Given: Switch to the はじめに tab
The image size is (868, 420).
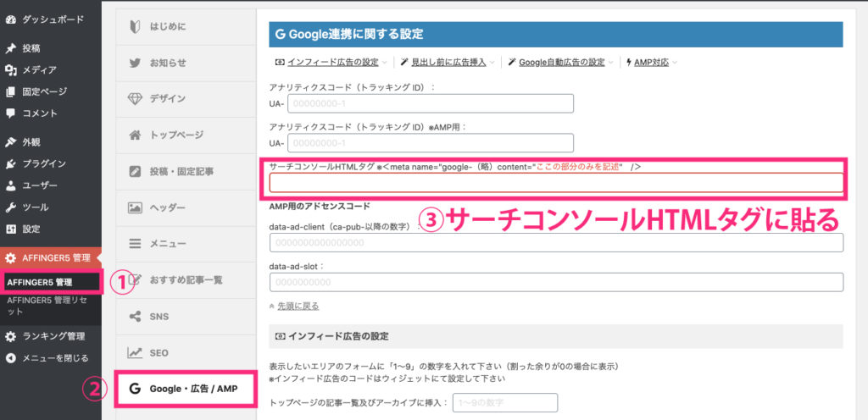Looking at the screenshot, I should (x=186, y=26).
